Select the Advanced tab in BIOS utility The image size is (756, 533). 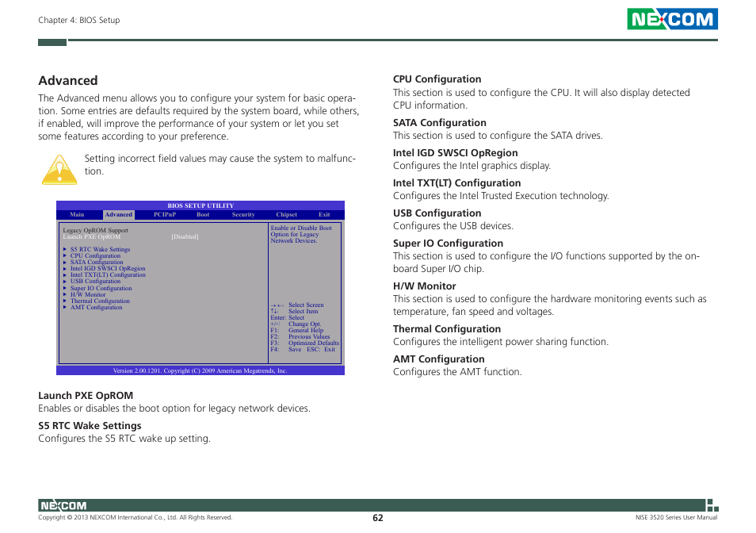coord(119,215)
